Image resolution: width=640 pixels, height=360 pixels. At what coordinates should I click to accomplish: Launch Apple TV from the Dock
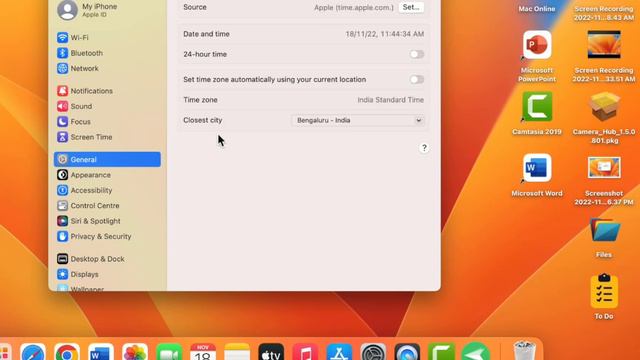pyautogui.click(x=271, y=352)
